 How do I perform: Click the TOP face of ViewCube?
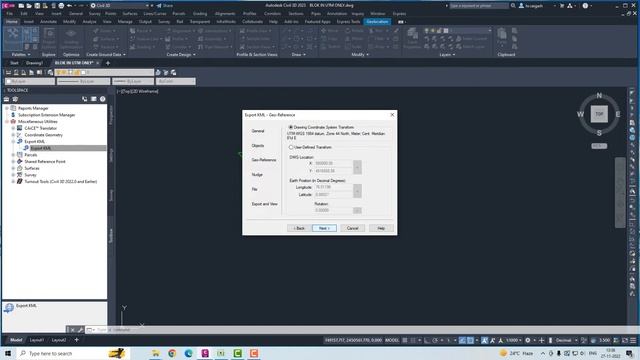click(x=599, y=114)
